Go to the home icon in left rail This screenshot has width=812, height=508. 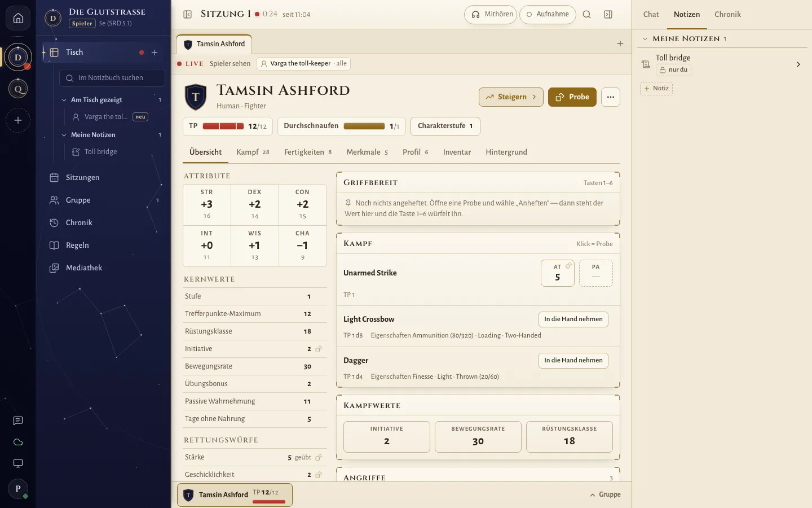pos(18,18)
